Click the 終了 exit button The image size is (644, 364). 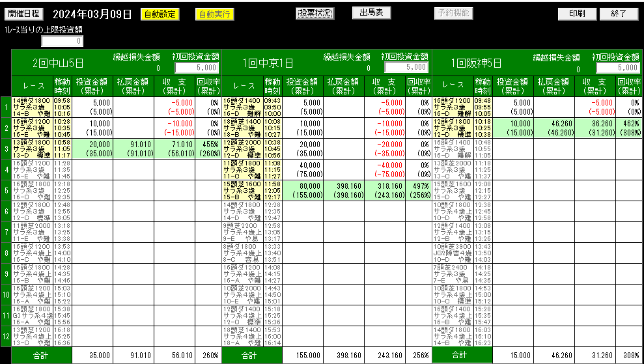tap(619, 14)
